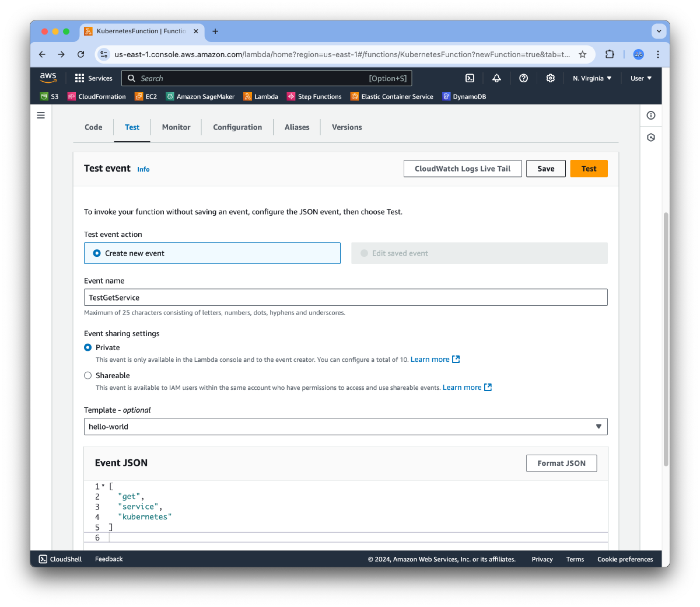Image resolution: width=700 pixels, height=607 pixels.
Task: Open Learn more link under Shareable
Action: click(467, 388)
